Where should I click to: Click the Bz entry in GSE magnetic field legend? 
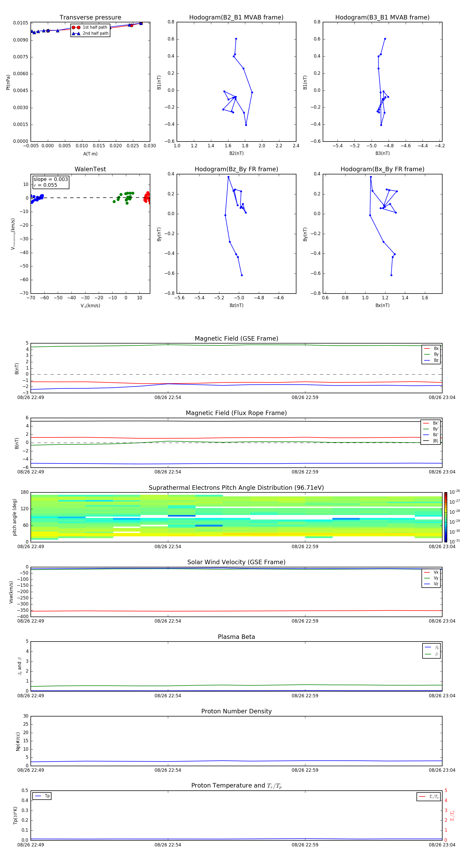coord(431,360)
